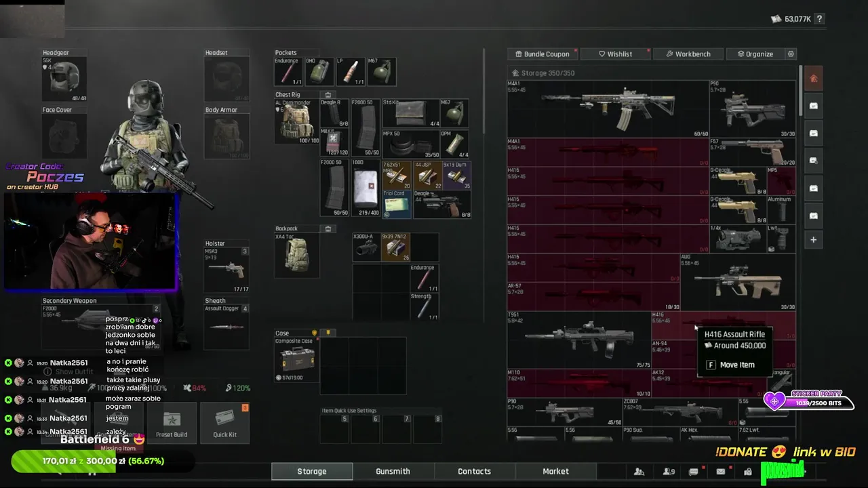Open the Wishlist
This screenshot has width=868, height=488.
(615, 54)
